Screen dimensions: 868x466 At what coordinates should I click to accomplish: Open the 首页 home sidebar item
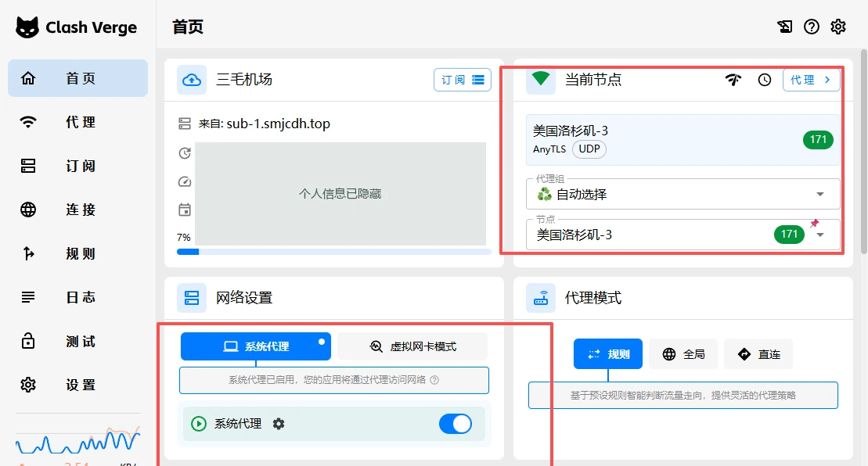[x=77, y=78]
